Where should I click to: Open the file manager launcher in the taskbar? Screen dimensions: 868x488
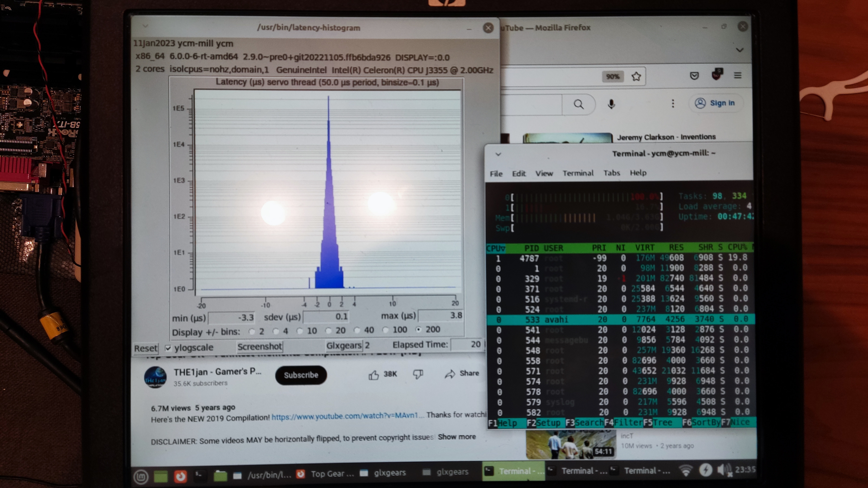(x=220, y=476)
